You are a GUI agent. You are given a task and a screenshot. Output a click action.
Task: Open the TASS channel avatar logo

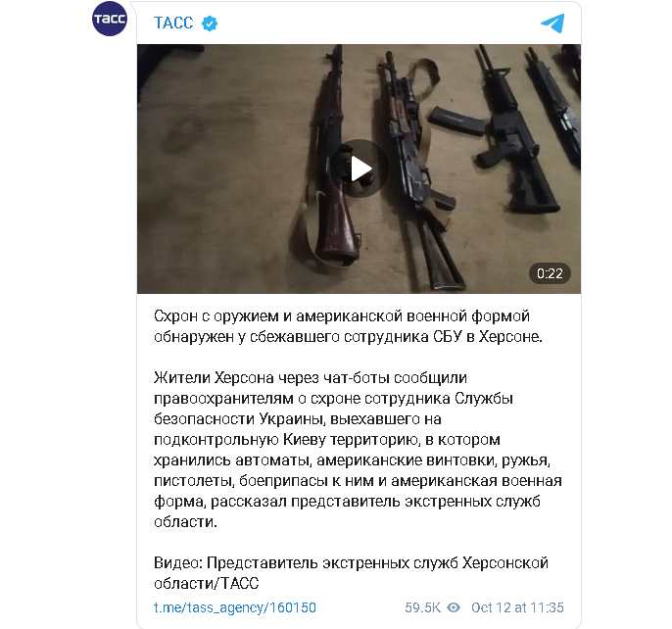point(110,19)
